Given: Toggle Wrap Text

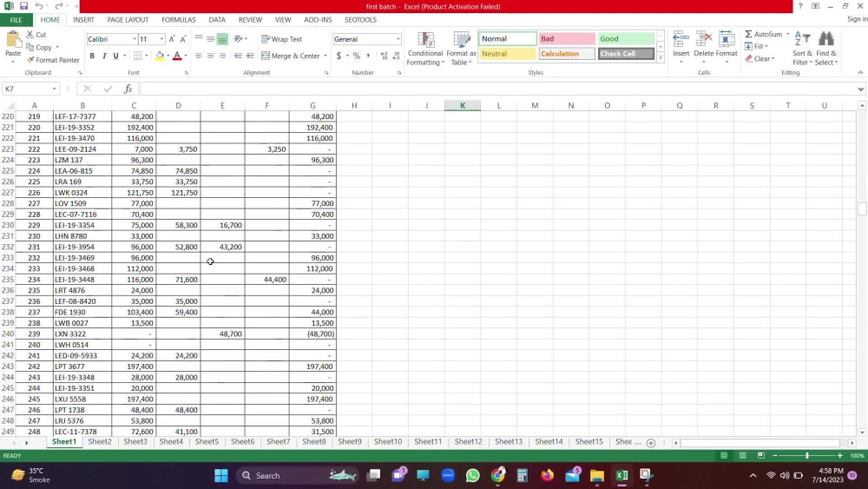Looking at the screenshot, I should click(282, 39).
